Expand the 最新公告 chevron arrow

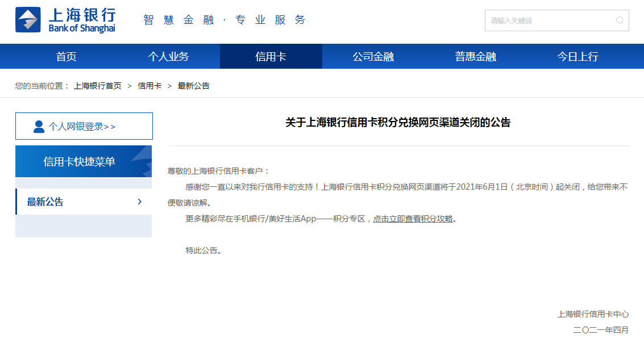(140, 202)
